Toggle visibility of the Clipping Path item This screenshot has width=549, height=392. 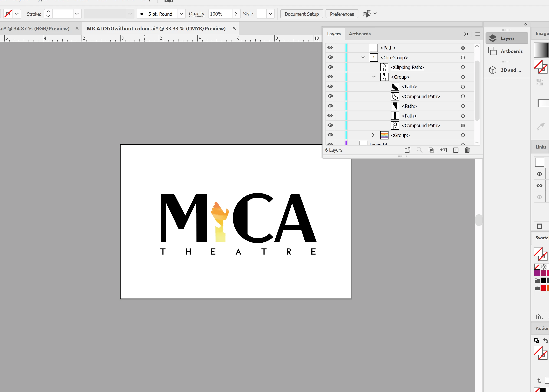(330, 67)
